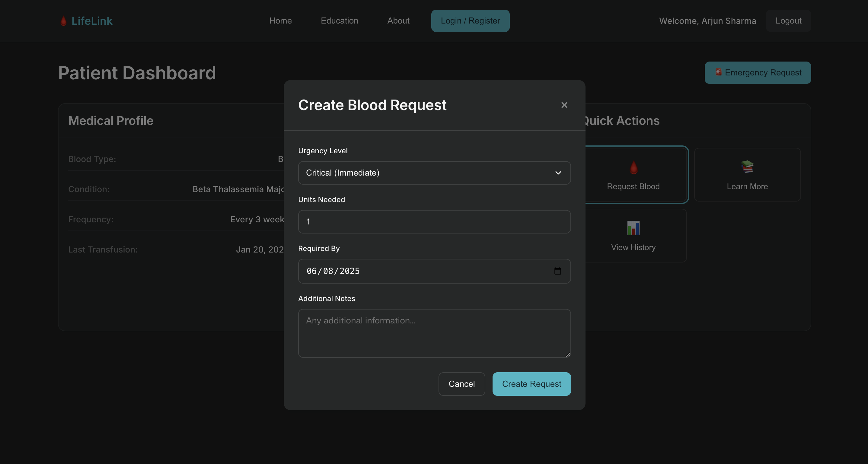This screenshot has width=868, height=464.
Task: Open the calendar picker in Required By
Action: pos(557,271)
